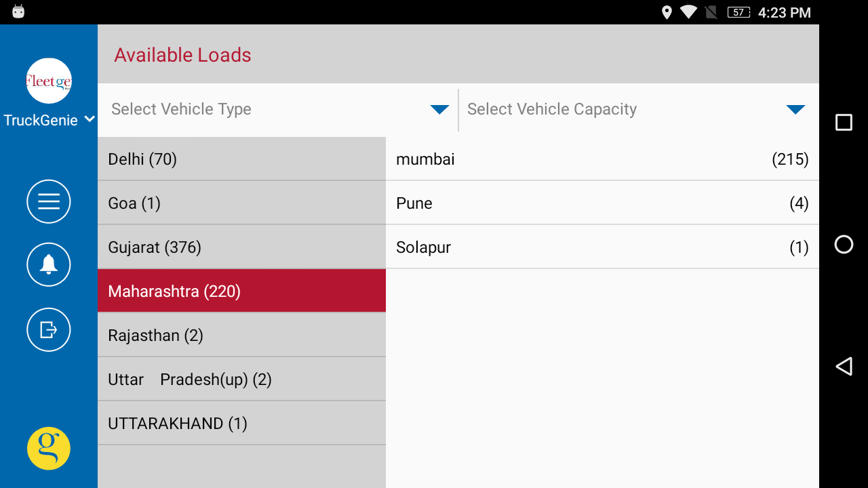Select Rajasthan (2) state
The height and width of the screenshot is (488, 868).
[241, 335]
